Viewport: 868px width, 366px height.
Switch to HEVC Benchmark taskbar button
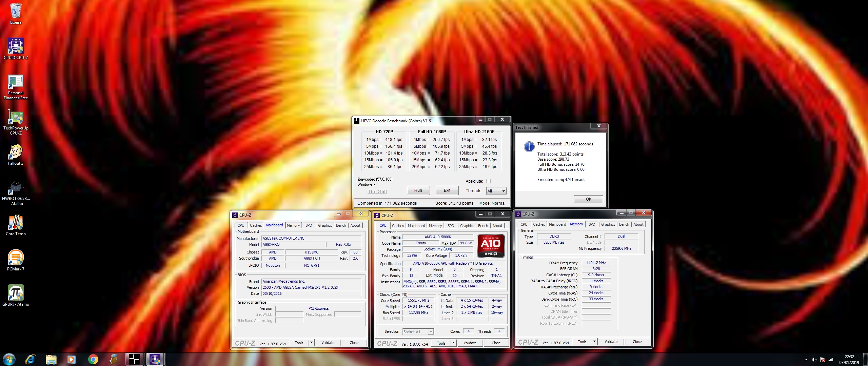(134, 359)
